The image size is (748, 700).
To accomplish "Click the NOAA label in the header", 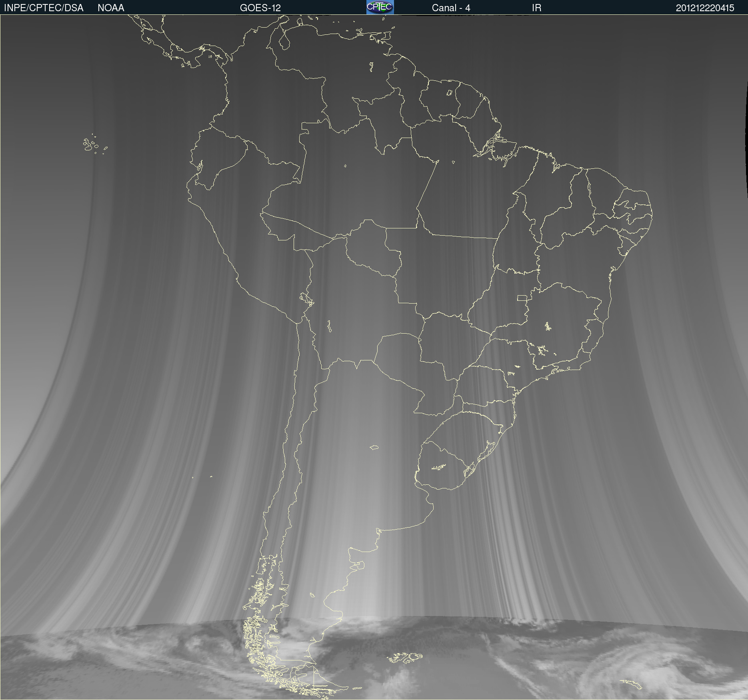I will (111, 8).
